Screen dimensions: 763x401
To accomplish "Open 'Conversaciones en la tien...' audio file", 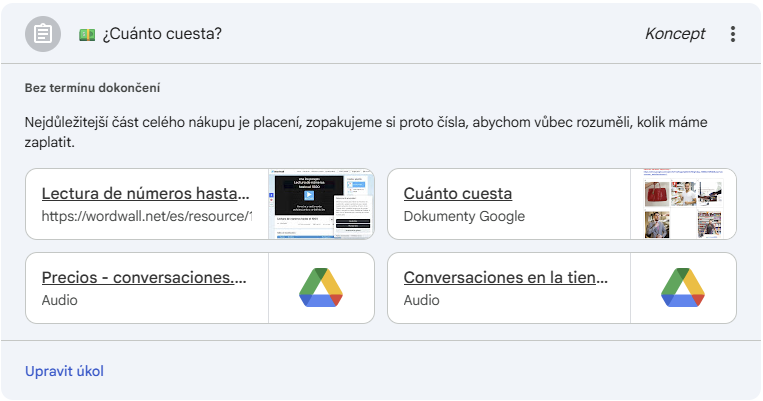I will (x=506, y=277).
